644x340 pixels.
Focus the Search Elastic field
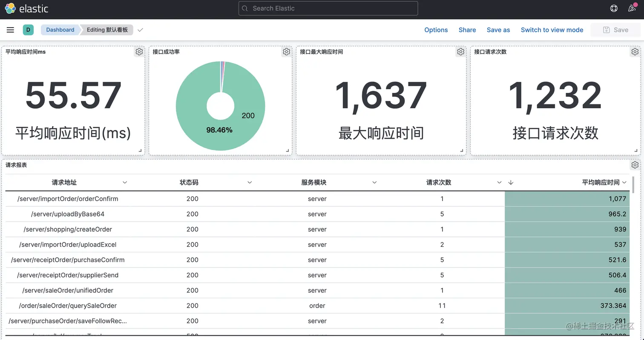[328, 9]
